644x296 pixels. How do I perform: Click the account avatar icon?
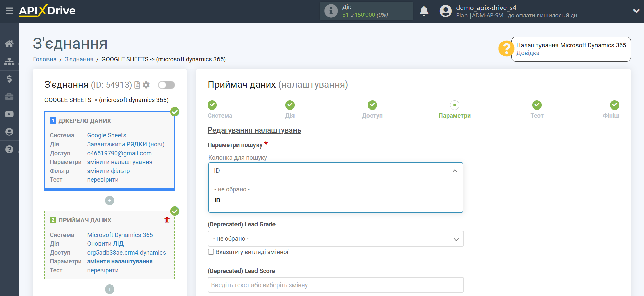tap(446, 11)
